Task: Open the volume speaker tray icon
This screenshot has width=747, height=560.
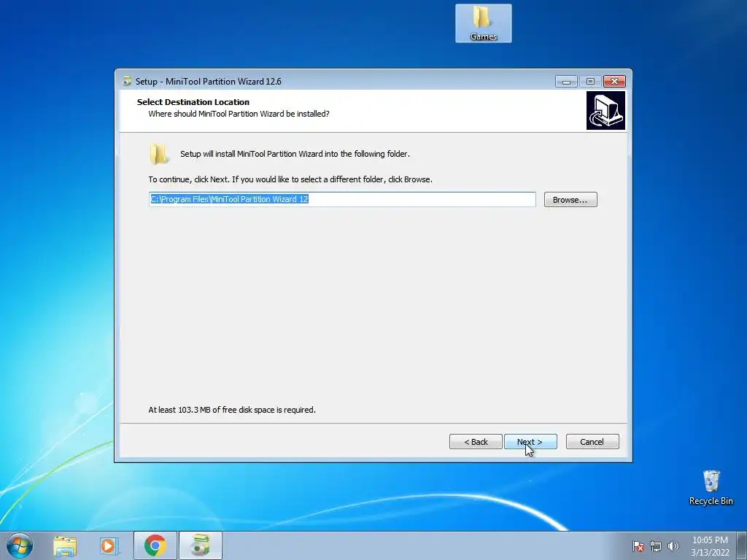Action: click(x=673, y=546)
